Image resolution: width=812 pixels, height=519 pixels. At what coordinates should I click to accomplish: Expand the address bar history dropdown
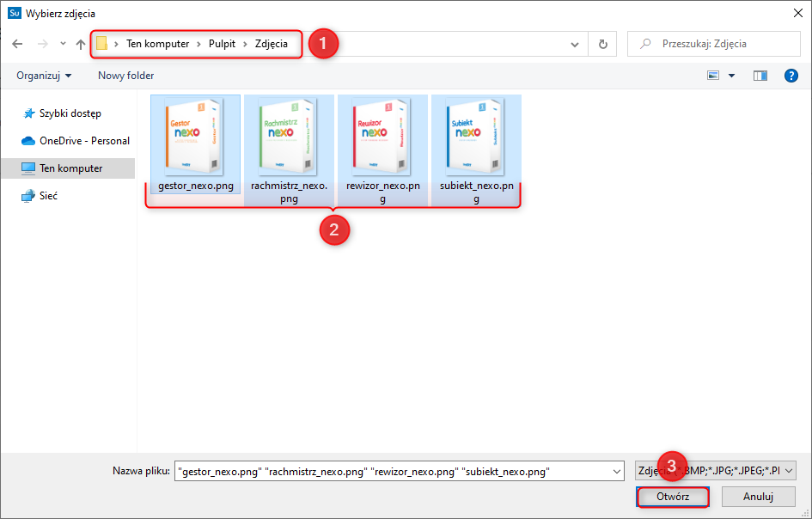pyautogui.click(x=575, y=44)
